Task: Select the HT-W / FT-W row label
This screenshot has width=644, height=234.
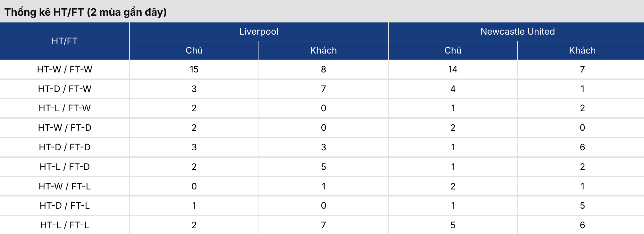Action: [64, 69]
